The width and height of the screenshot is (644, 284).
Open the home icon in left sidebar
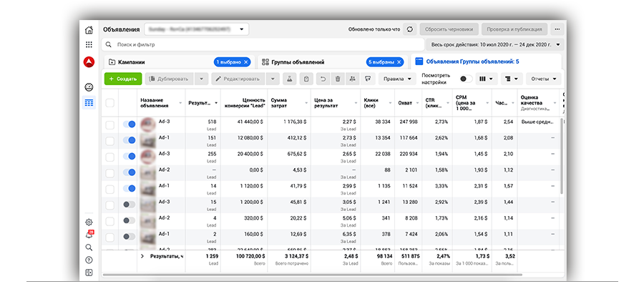(89, 30)
